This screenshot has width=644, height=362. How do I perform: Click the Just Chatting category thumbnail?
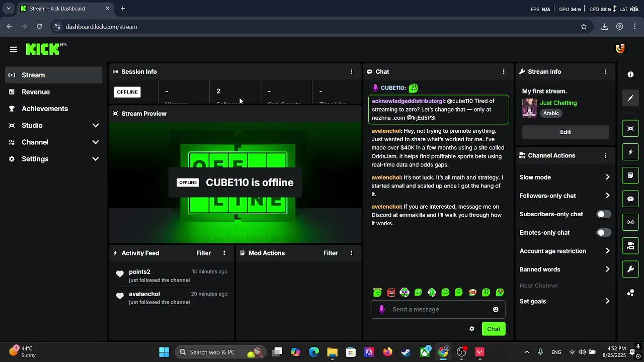tap(529, 108)
